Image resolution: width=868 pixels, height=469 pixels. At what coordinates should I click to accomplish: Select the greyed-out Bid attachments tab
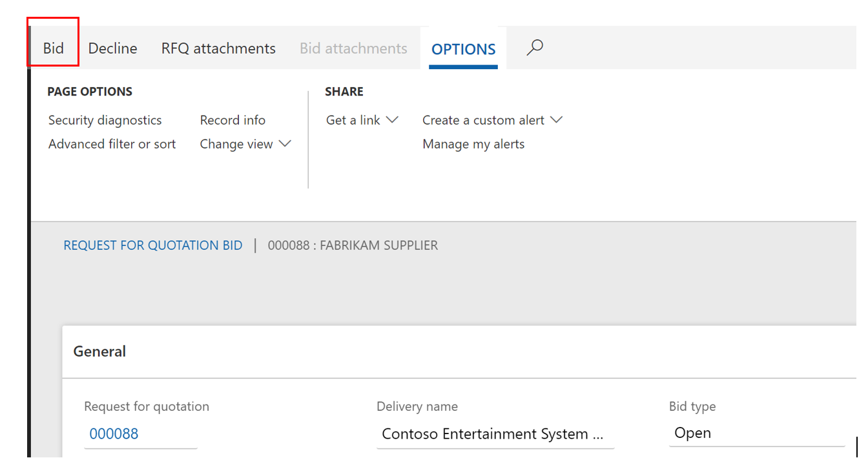353,48
